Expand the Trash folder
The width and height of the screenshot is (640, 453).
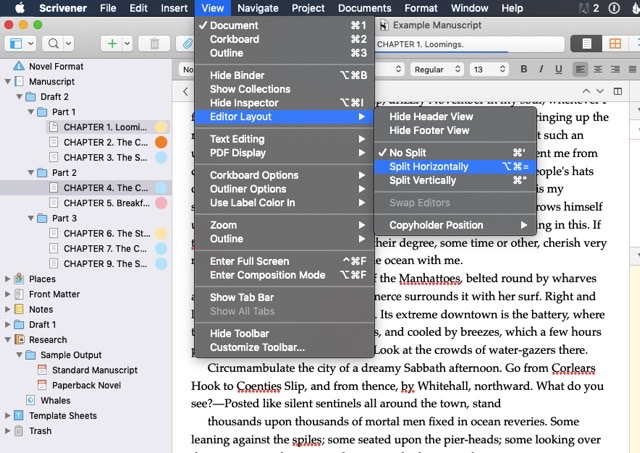pyautogui.click(x=7, y=431)
